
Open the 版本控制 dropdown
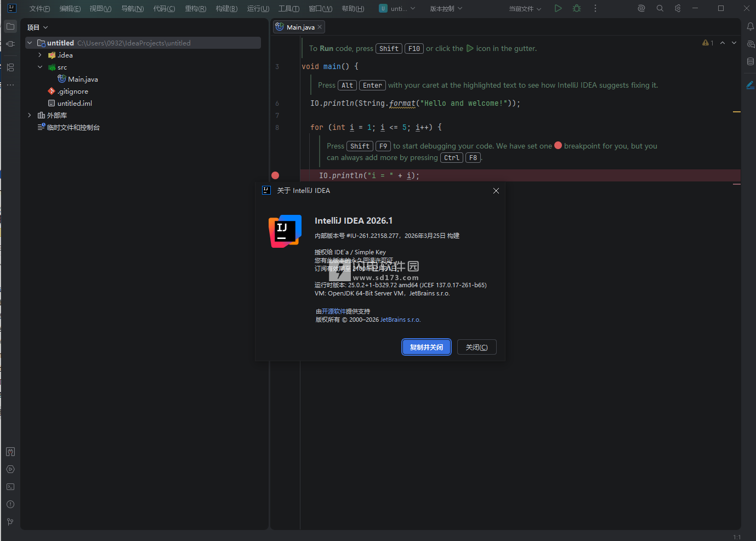[446, 9]
